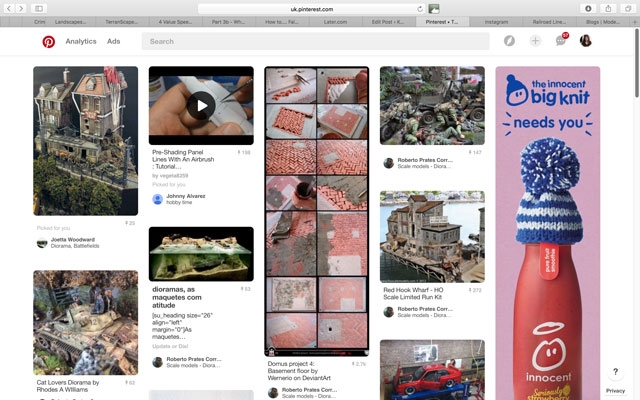The image size is (640, 400).
Task: Open the Explore compass icon
Action: 509,41
